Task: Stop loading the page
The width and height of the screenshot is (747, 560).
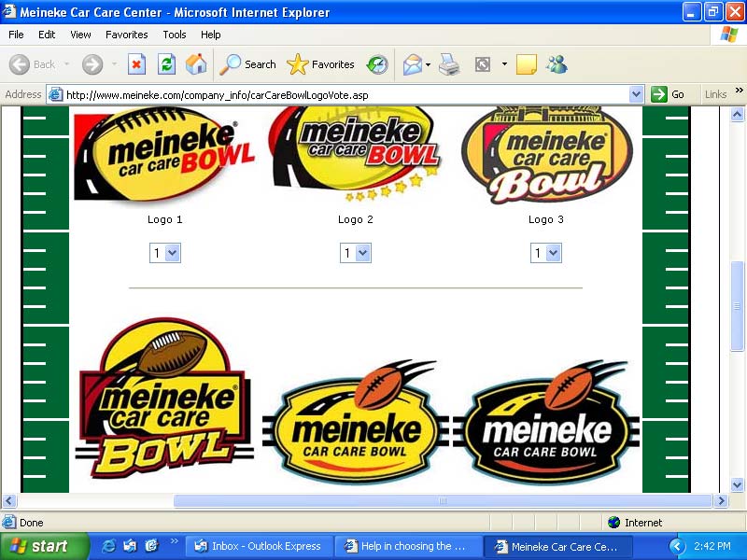Action: 136,64
